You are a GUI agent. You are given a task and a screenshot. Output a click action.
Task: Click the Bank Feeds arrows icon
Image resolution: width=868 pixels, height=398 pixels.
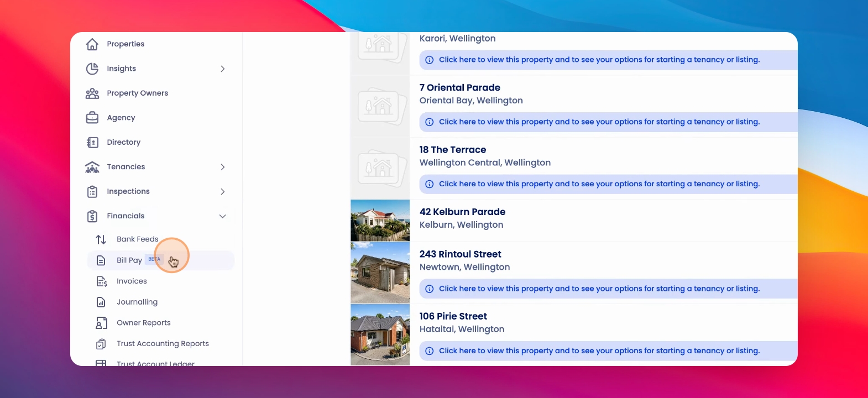point(101,239)
